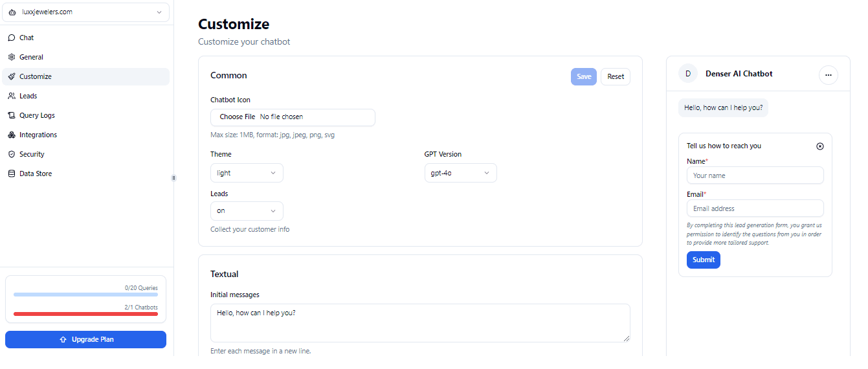The image size is (868, 369).
Task: Click the Integrations icon in sidebar
Action: point(12,135)
